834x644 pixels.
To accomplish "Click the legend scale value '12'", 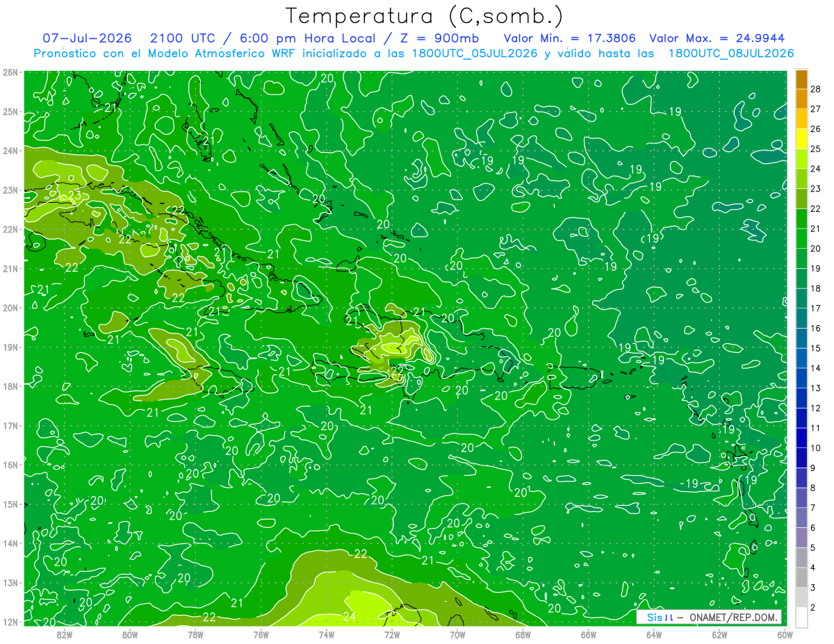I will [816, 408].
